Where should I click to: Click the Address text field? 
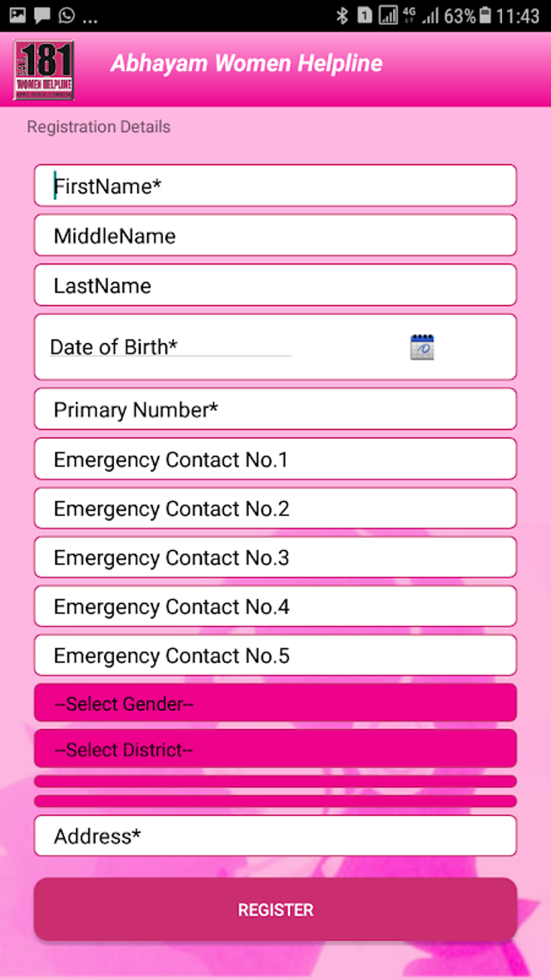point(275,836)
